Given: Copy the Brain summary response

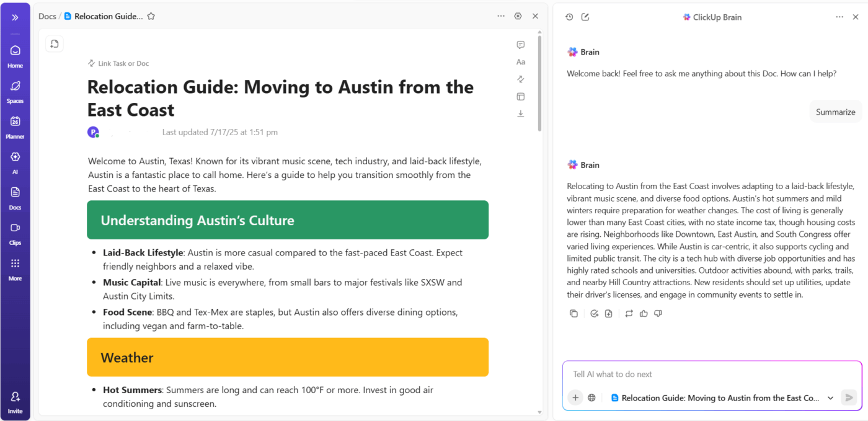Looking at the screenshot, I should tap(573, 314).
